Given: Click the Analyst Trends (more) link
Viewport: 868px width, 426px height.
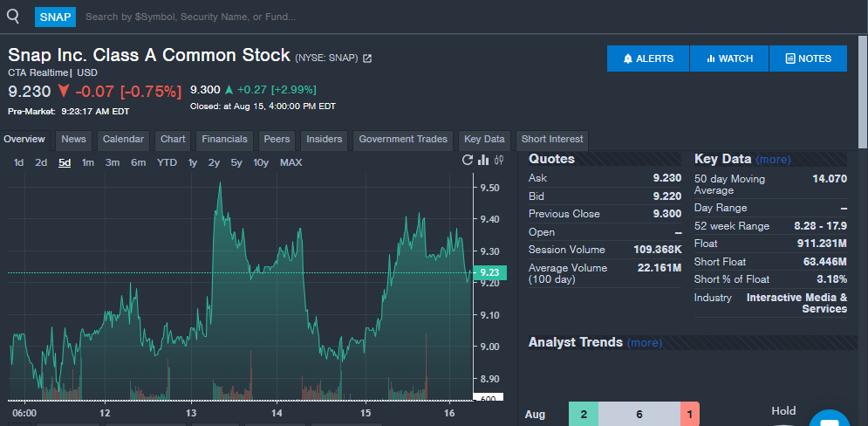Looking at the screenshot, I should (645, 343).
